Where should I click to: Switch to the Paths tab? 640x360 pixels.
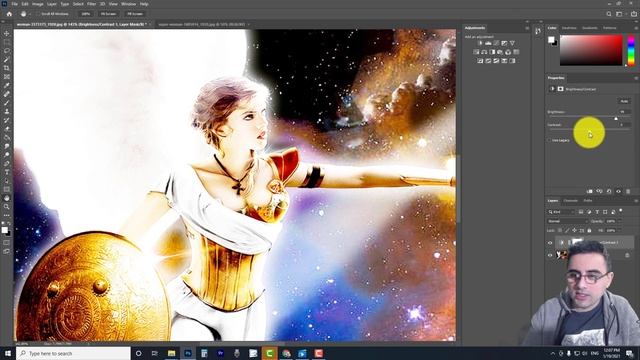point(588,201)
